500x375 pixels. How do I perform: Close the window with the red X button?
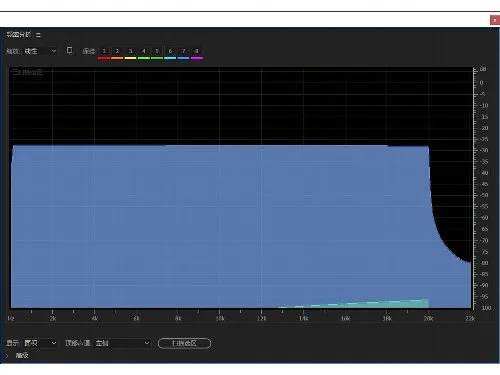point(495,20)
